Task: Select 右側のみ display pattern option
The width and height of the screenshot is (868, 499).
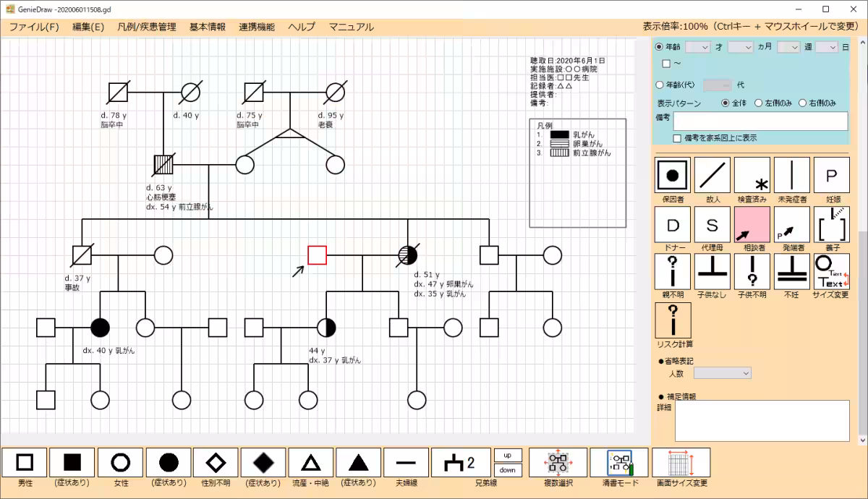Action: click(803, 103)
